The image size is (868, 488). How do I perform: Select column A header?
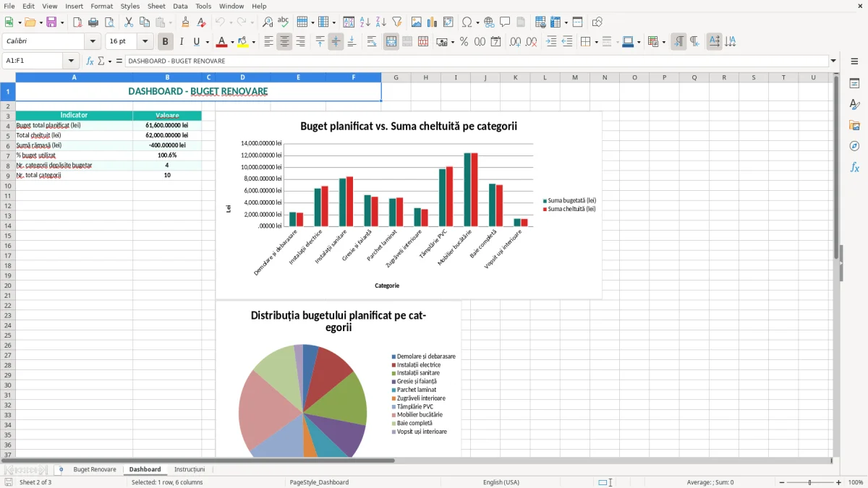[74, 77]
